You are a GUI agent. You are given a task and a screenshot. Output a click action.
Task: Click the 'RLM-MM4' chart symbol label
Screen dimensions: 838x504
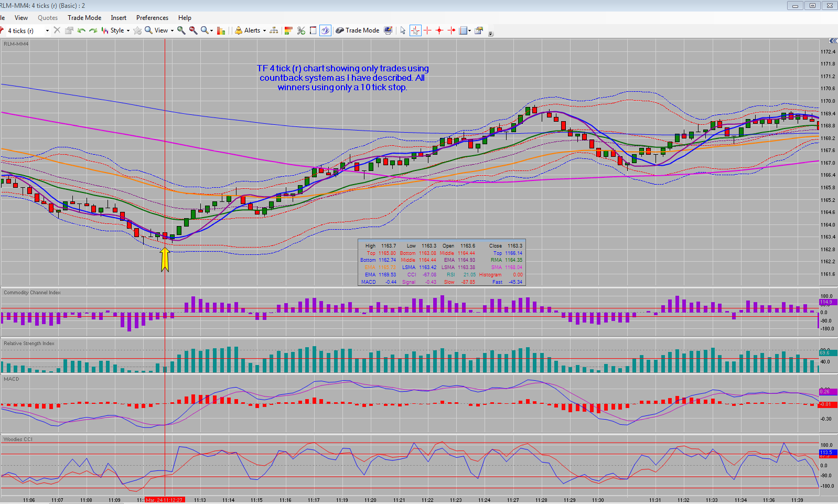(x=16, y=44)
